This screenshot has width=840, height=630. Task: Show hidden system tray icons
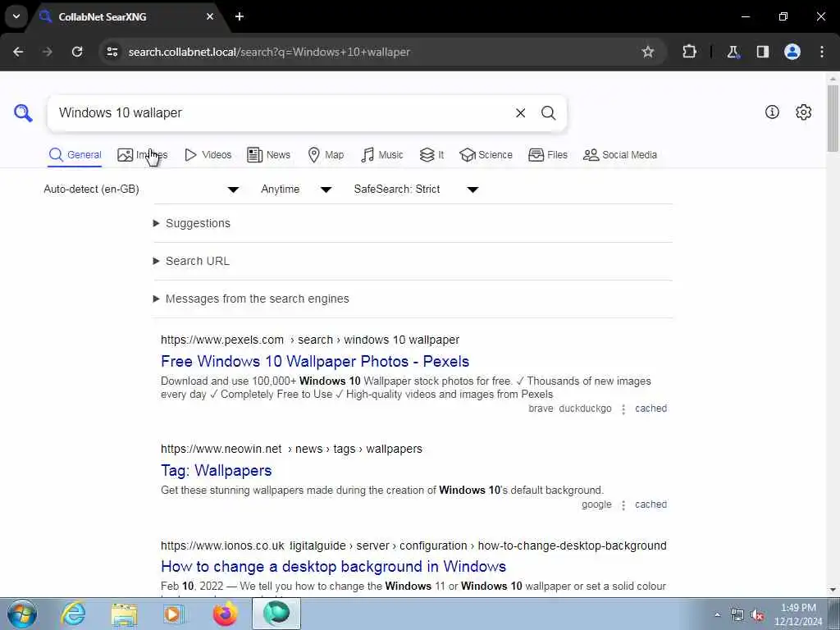(x=717, y=614)
